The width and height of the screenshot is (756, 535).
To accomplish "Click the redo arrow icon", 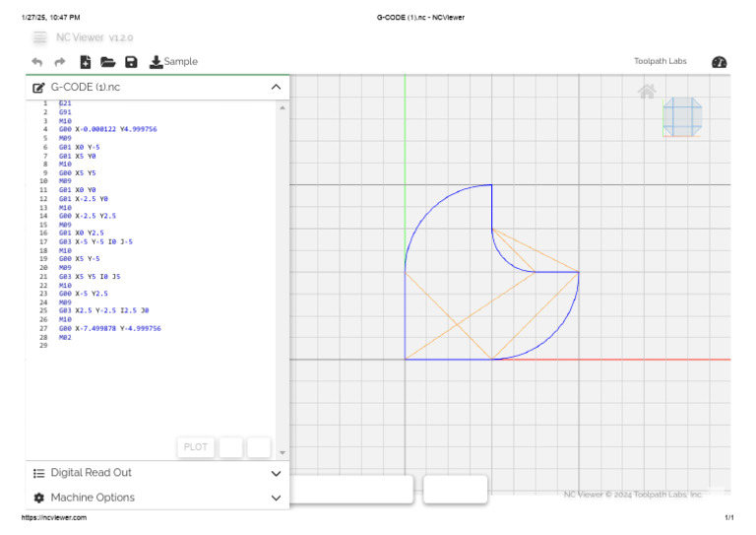I will pos(60,62).
